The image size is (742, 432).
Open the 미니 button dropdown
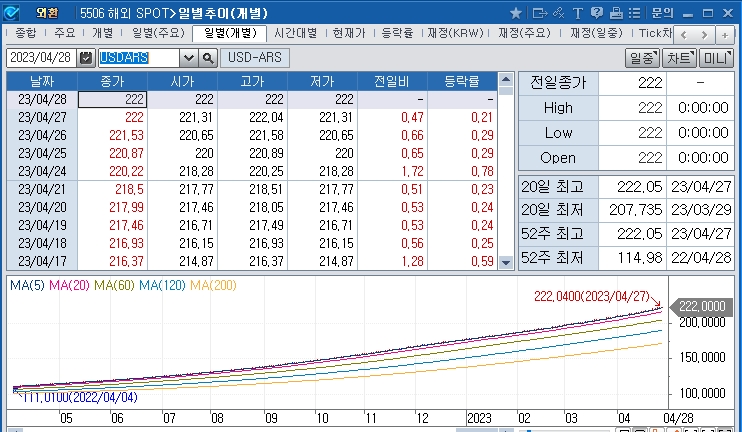tap(716, 58)
